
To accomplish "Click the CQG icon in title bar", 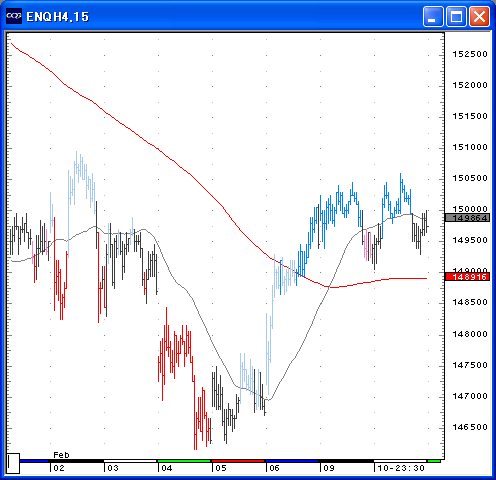I will [x=14, y=16].
